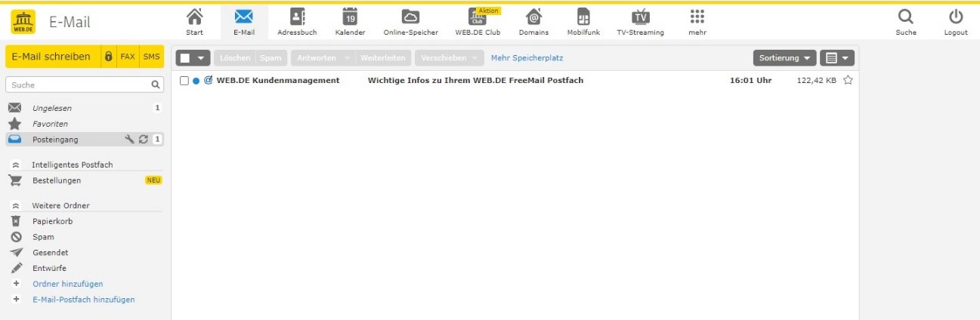
Task: Open the Adressbuch tab
Action: (297, 22)
